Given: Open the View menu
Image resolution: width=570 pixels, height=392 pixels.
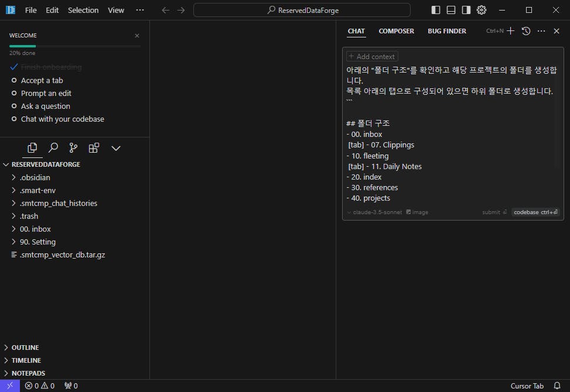Looking at the screenshot, I should [x=116, y=10].
